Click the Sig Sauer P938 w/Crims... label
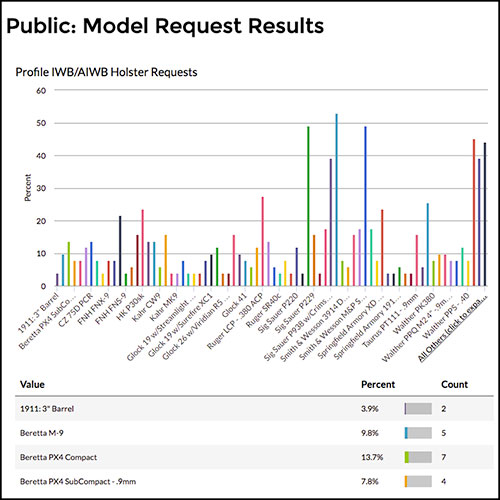 click(298, 327)
